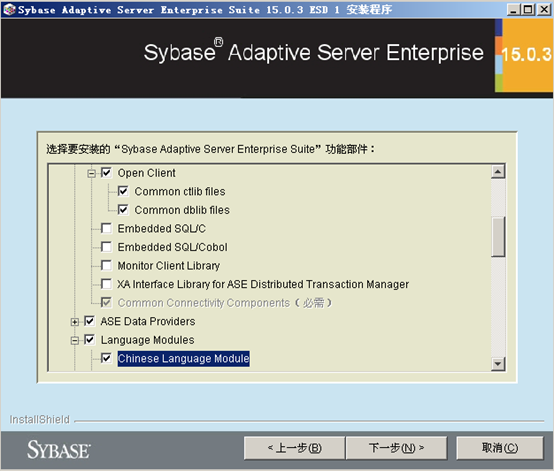Screen dimensions: 554x471
Task: Close the installer window
Action: point(543,10)
